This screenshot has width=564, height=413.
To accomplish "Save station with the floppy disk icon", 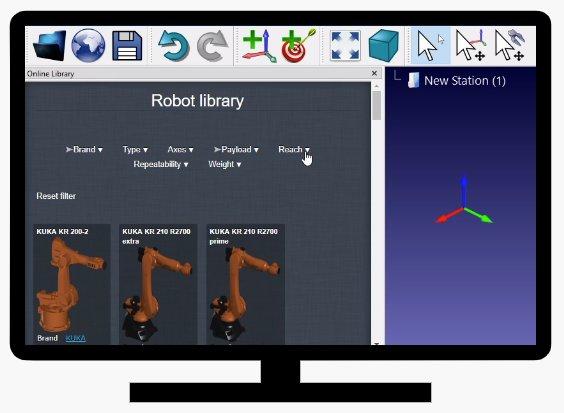I will [x=127, y=46].
